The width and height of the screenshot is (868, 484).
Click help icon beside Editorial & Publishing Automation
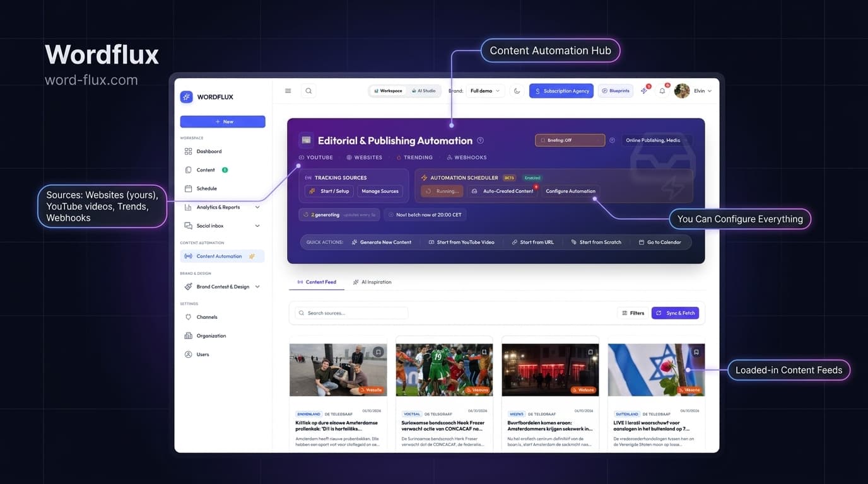pyautogui.click(x=481, y=141)
